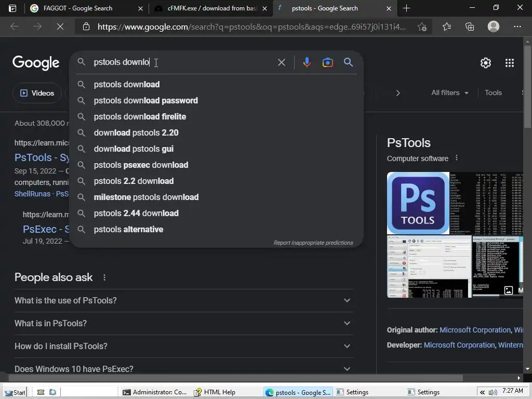This screenshot has height=399, width=532.
Task: Open the Favorites list icon
Action: click(x=447, y=26)
